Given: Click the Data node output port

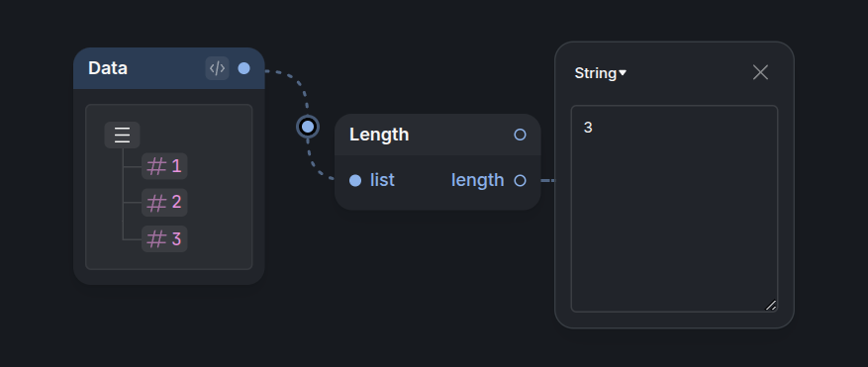Looking at the screenshot, I should point(244,68).
